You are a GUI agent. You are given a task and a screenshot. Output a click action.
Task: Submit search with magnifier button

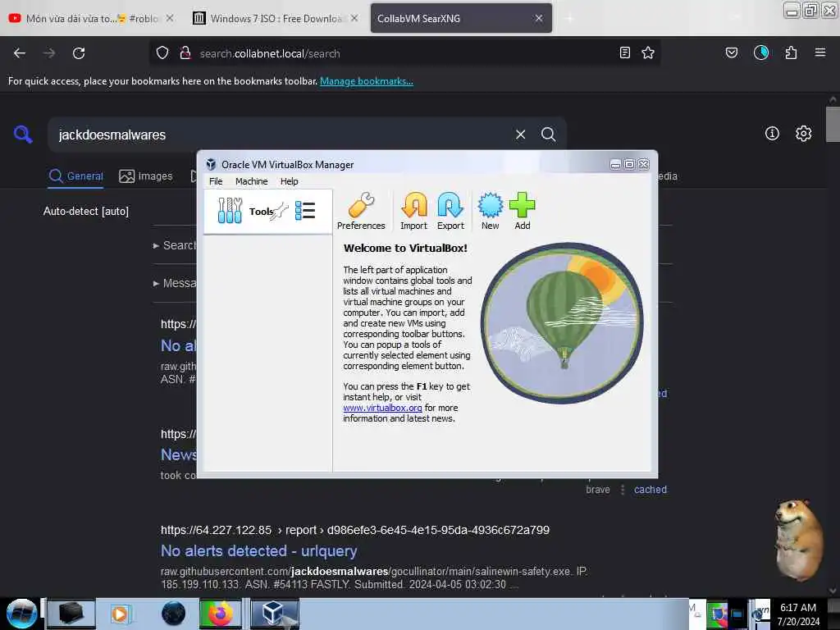(548, 135)
